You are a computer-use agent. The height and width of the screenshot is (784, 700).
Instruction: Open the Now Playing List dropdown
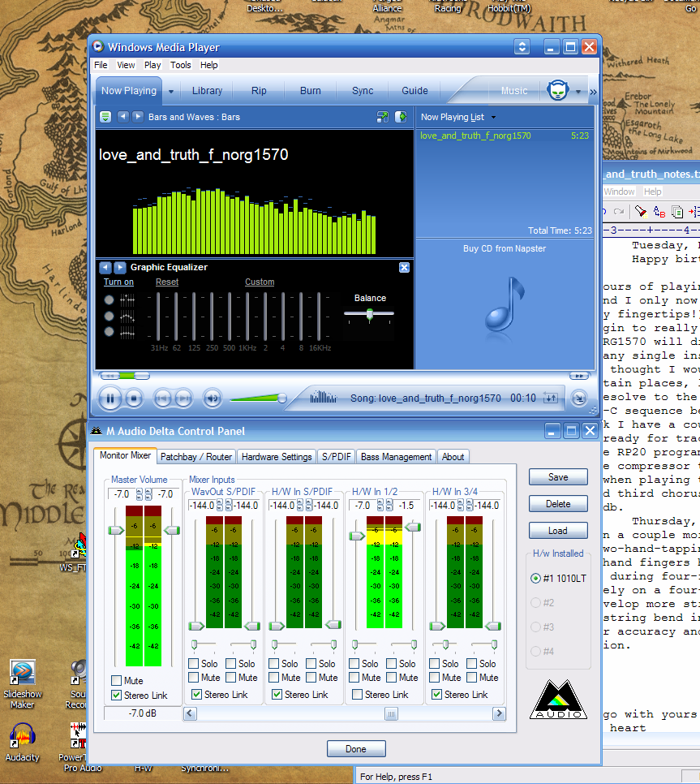point(493,117)
